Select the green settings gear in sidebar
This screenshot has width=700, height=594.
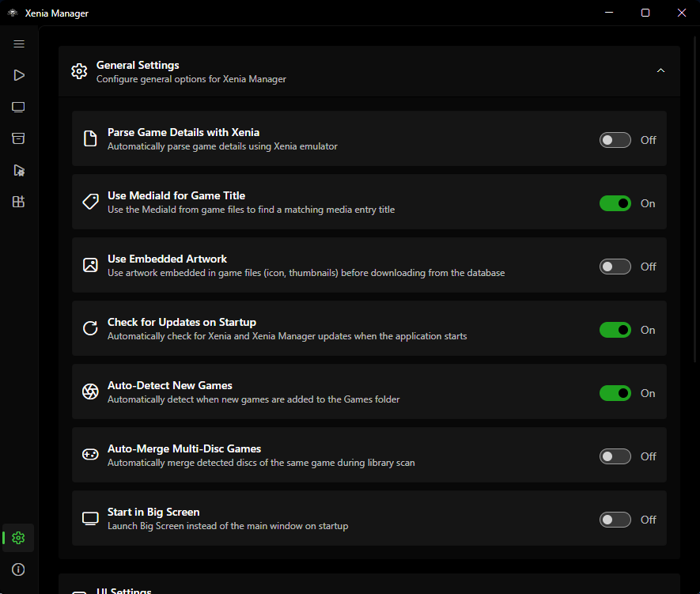pyautogui.click(x=18, y=538)
